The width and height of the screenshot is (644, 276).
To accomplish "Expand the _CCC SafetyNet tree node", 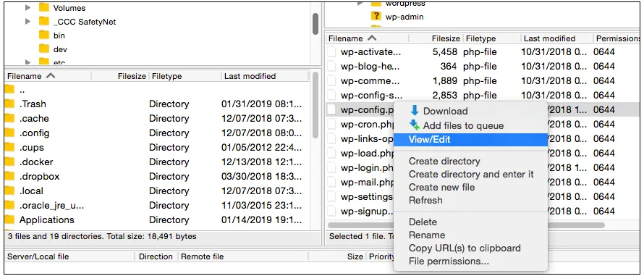I will [x=28, y=22].
